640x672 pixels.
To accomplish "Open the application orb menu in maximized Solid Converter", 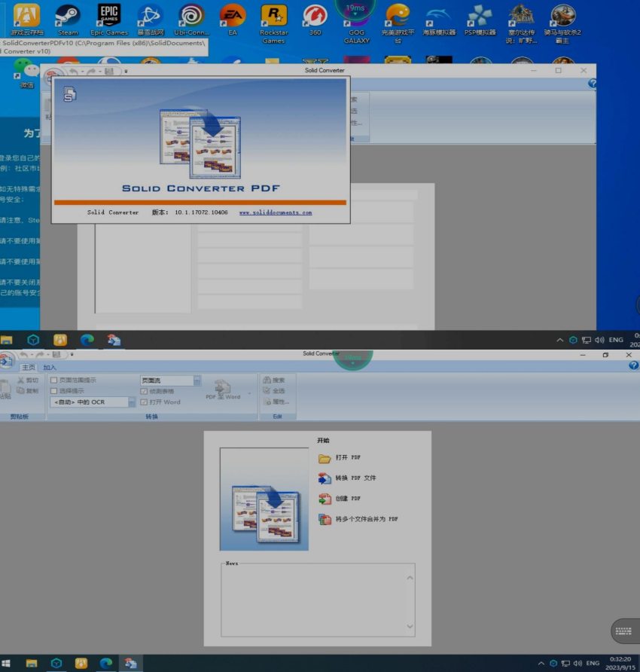I will tap(6, 360).
